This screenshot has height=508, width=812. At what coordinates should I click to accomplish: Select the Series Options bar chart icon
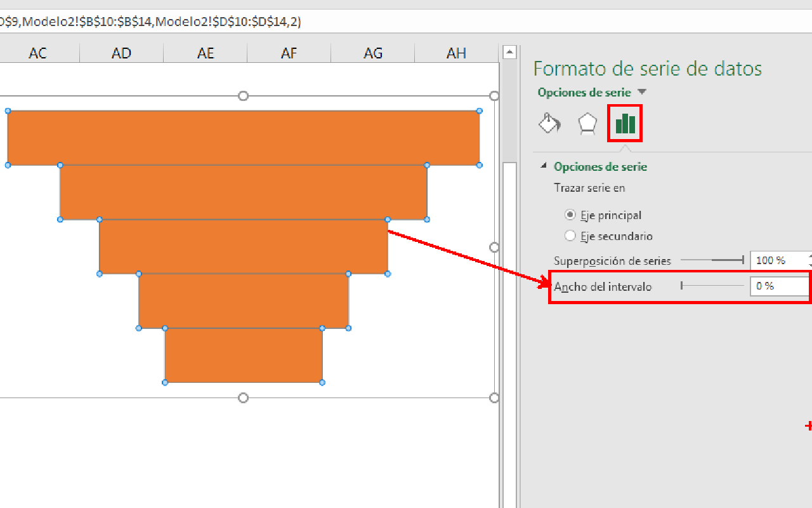[x=625, y=123]
